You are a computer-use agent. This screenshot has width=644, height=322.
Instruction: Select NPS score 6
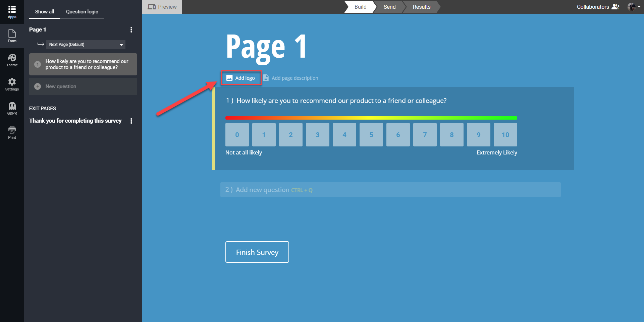click(x=398, y=135)
